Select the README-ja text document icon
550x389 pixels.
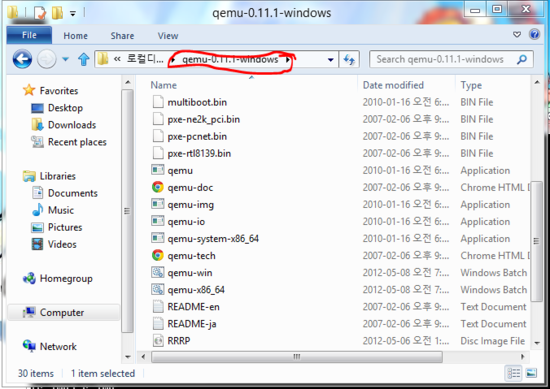coord(158,323)
